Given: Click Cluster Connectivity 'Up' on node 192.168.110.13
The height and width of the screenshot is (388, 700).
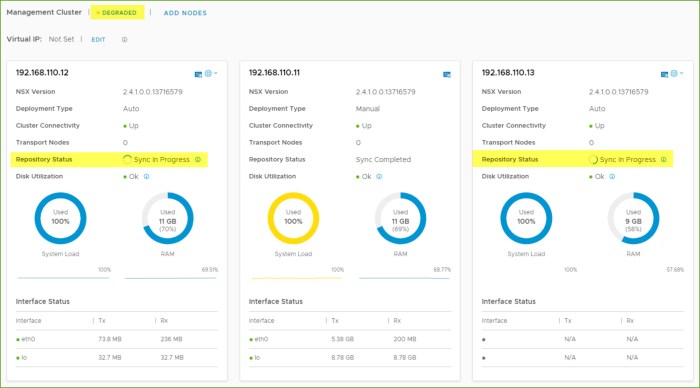Looking at the screenshot, I should [x=597, y=126].
